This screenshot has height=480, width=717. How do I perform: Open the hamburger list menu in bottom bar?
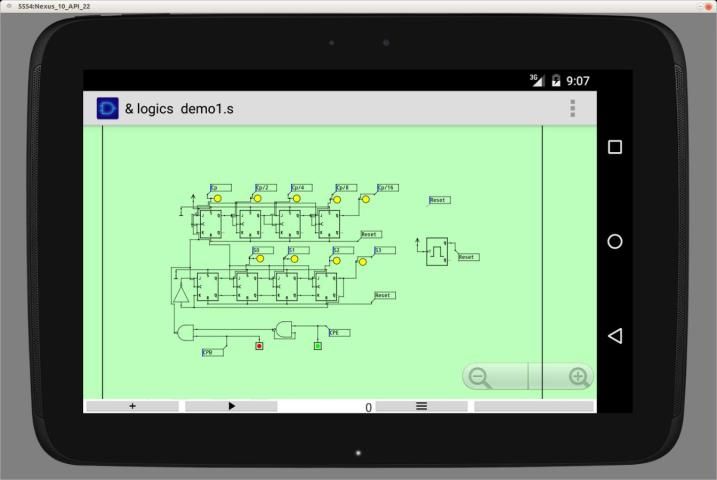tap(421, 406)
